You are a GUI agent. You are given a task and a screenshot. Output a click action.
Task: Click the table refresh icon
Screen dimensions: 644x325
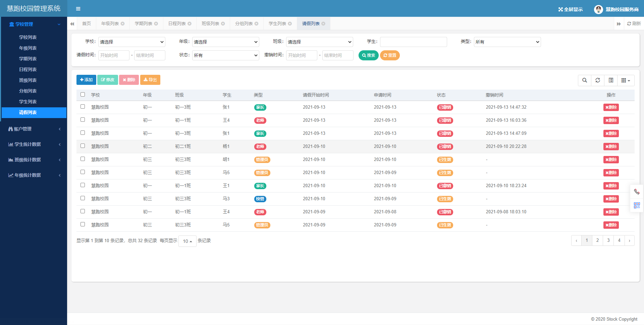(x=598, y=80)
